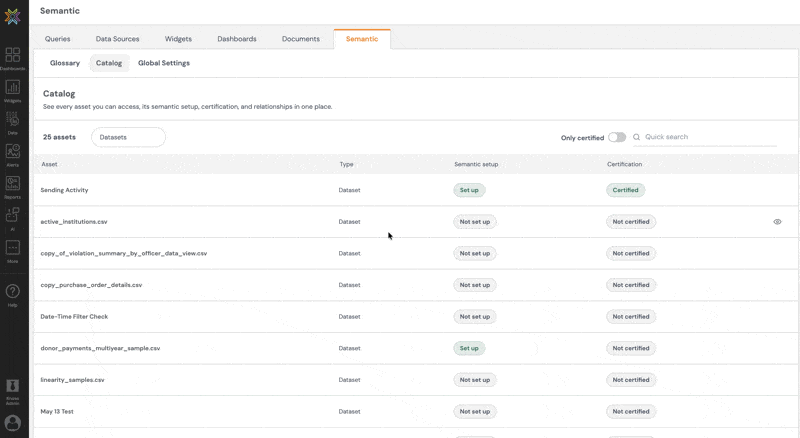Click the app logo at top left
This screenshot has width=800, height=438.
point(13,16)
